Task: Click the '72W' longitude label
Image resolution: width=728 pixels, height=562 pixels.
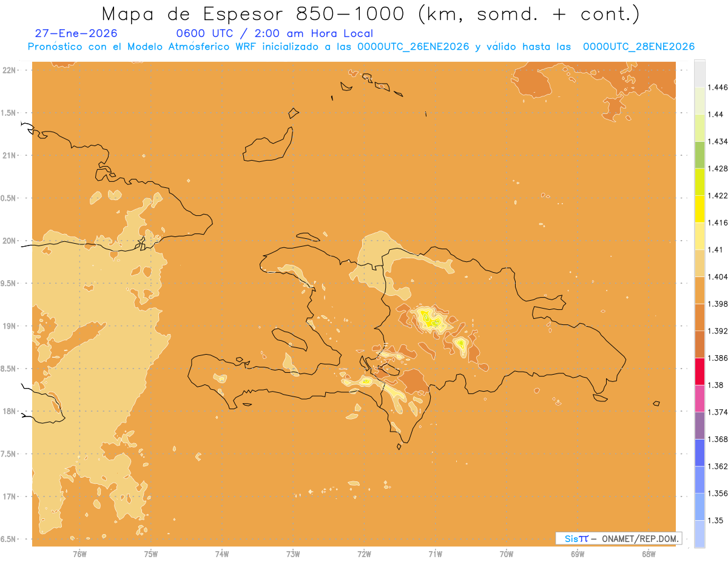Action: (x=364, y=554)
